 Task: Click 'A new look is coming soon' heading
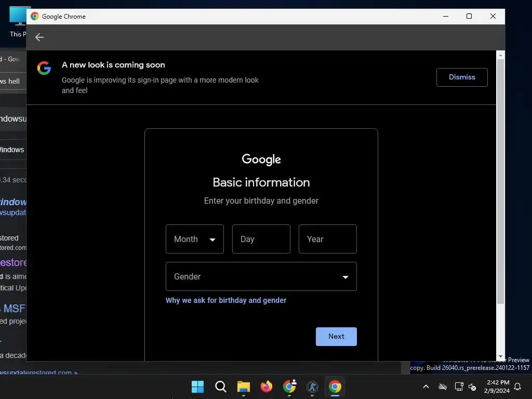tap(113, 65)
